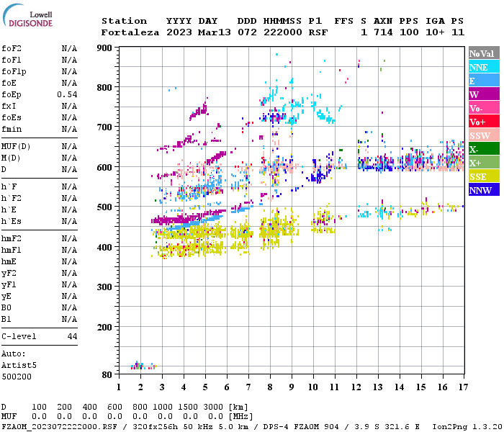Choose the SSE yellow legend swatch
This screenshot has width=504, height=432.
coord(484,176)
